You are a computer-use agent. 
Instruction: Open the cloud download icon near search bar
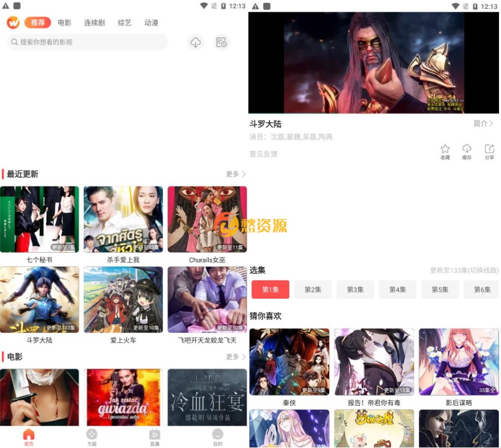click(x=196, y=42)
